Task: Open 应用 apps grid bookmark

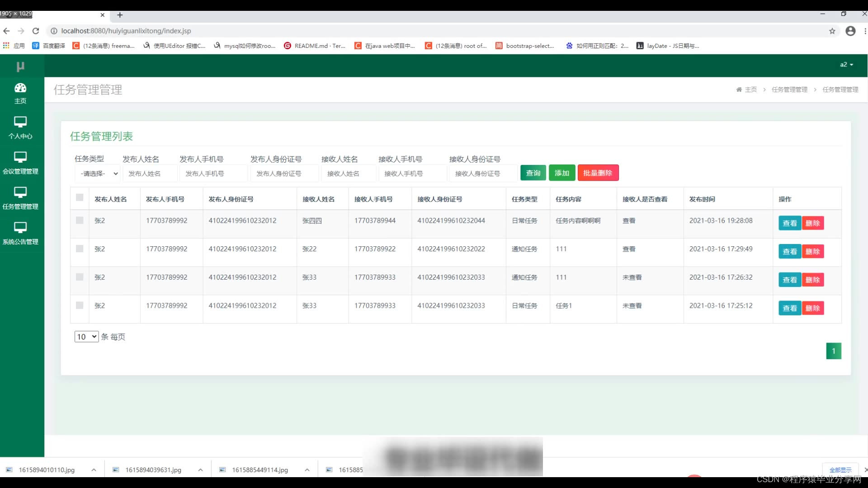Action: point(14,46)
